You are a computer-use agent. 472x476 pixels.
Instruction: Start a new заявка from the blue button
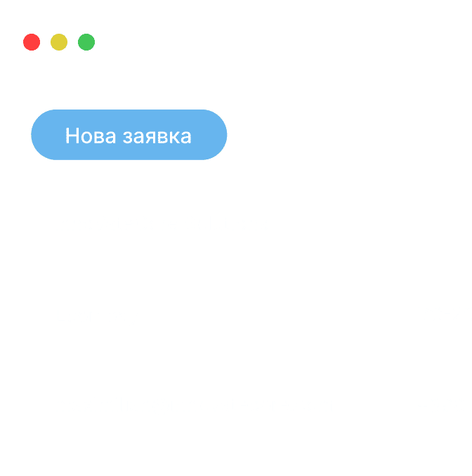click(x=129, y=135)
